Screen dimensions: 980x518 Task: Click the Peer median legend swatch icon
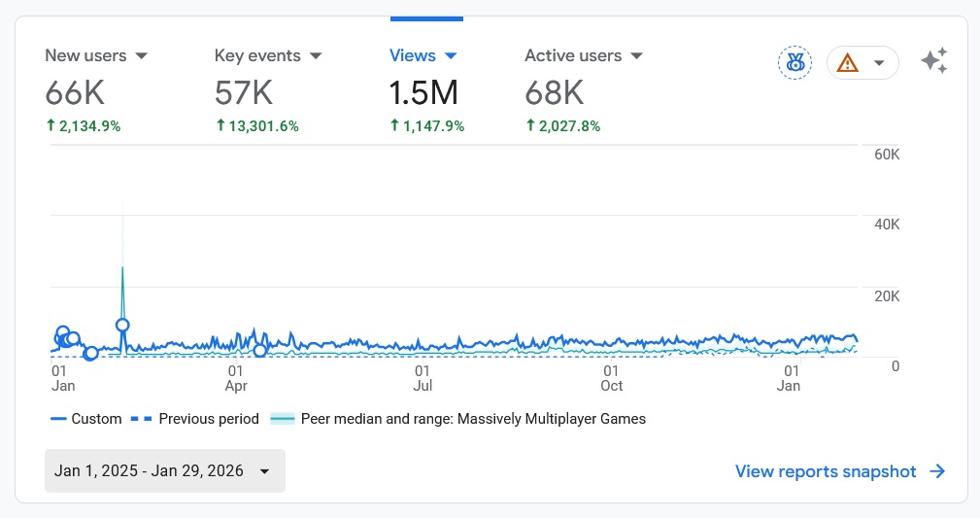(x=282, y=419)
